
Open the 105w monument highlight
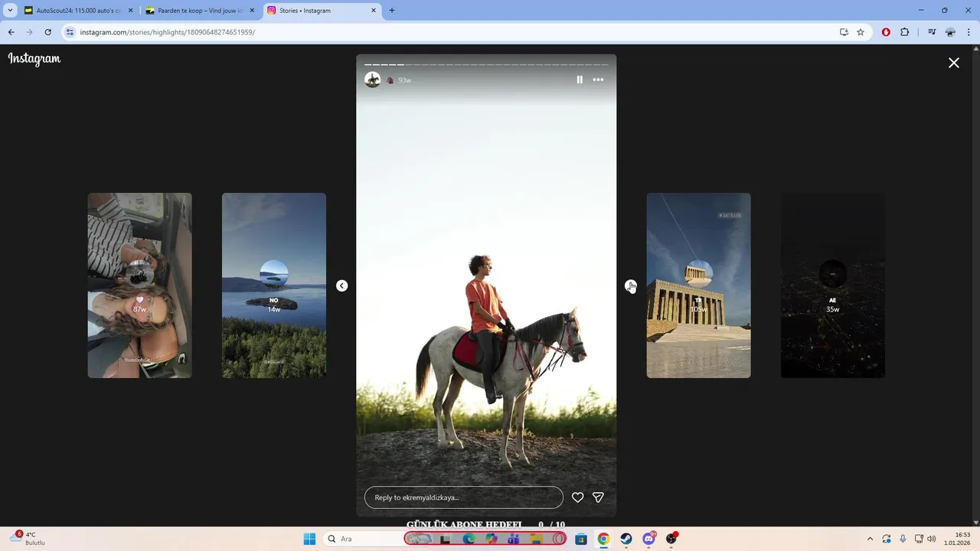click(x=698, y=285)
